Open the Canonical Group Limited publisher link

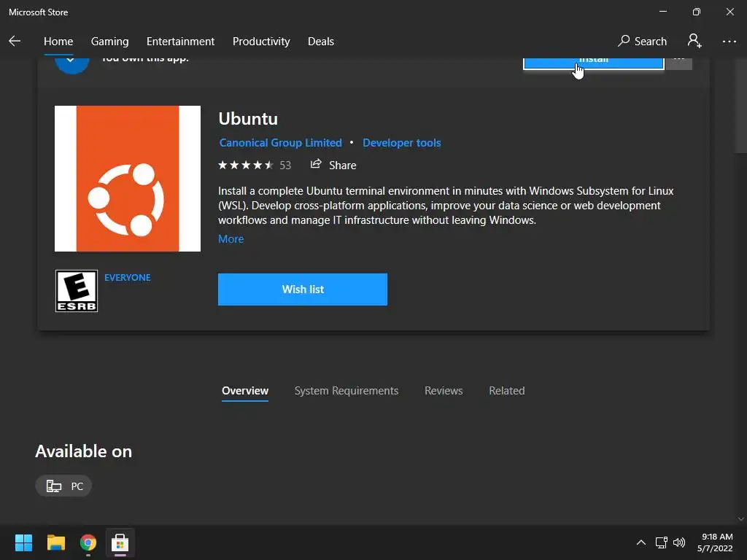tap(280, 143)
